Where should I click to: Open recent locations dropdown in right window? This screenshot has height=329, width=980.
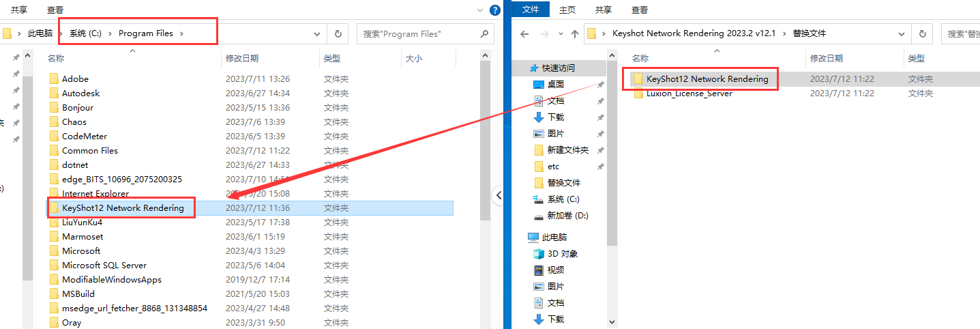[559, 33]
